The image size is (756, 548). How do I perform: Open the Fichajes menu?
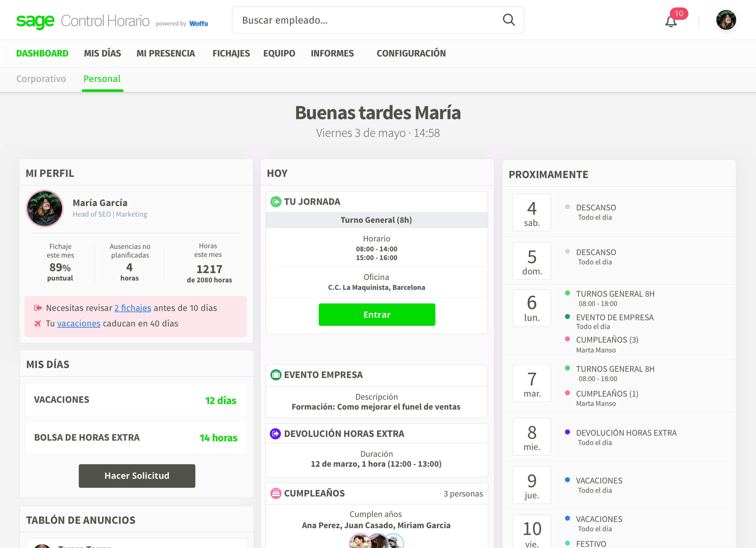coord(231,53)
